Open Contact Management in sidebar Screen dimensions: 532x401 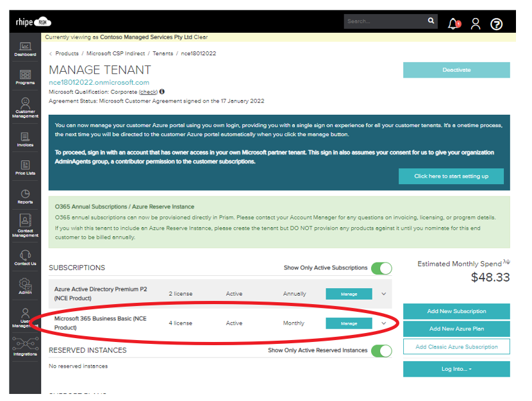(x=25, y=225)
